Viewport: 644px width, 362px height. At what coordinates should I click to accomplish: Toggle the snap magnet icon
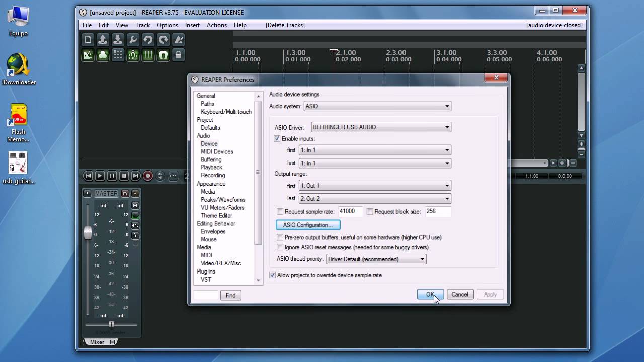tap(163, 55)
